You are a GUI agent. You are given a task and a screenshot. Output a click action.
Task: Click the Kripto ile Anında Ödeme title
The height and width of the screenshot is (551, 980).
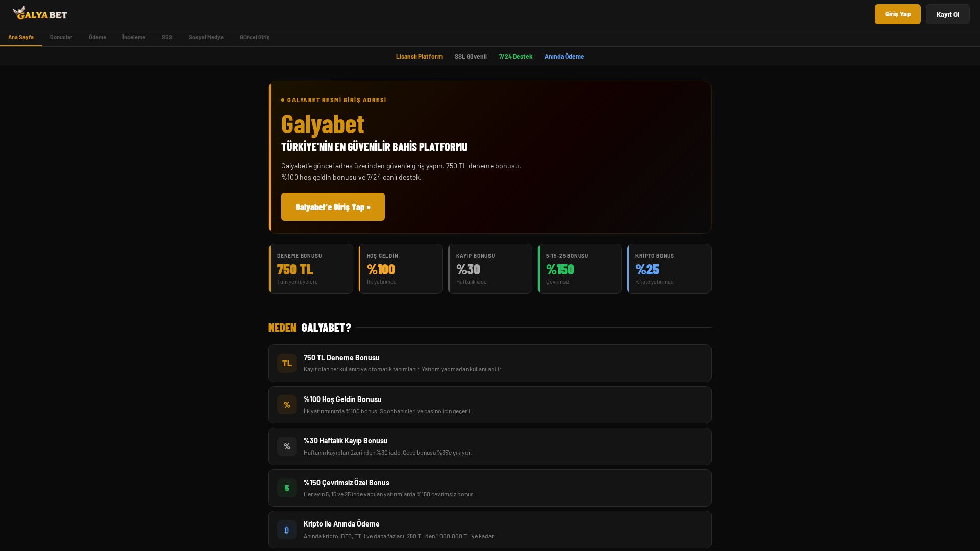[x=341, y=524]
